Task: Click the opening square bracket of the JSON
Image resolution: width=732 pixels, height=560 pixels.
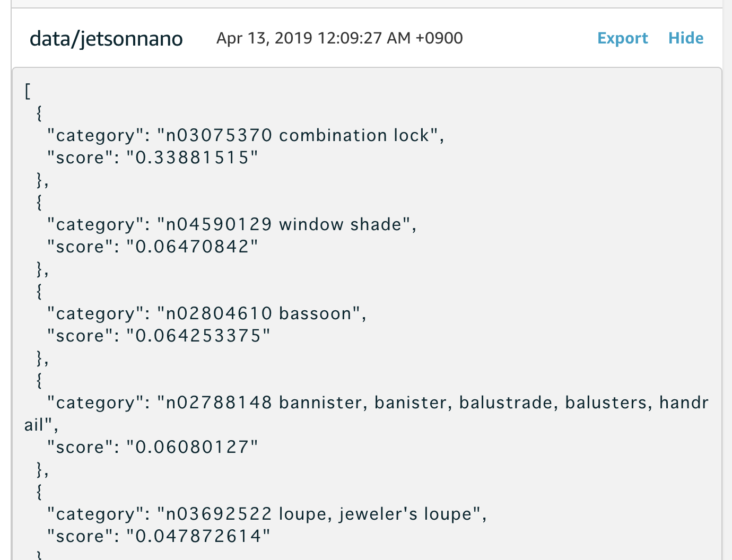Action: pos(28,91)
